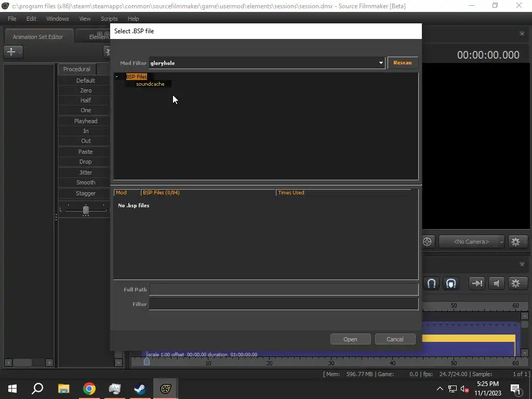Apply the Half procedural preset
Viewport: 532px width, 399px height.
click(x=85, y=100)
